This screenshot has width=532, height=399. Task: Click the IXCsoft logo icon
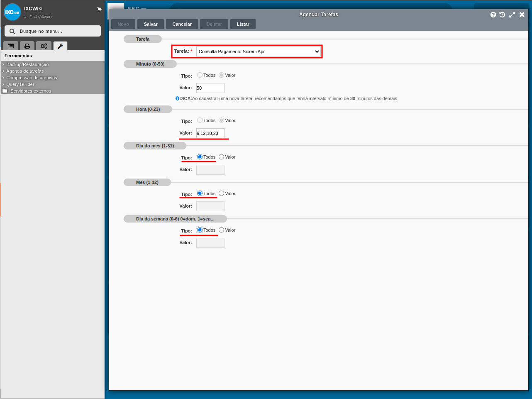click(x=12, y=12)
